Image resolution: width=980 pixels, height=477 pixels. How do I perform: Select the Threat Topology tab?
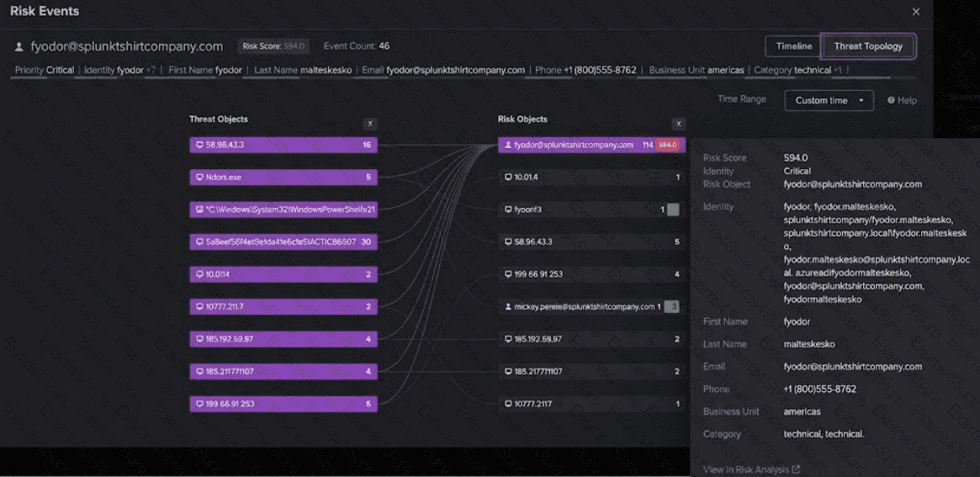[x=868, y=46]
